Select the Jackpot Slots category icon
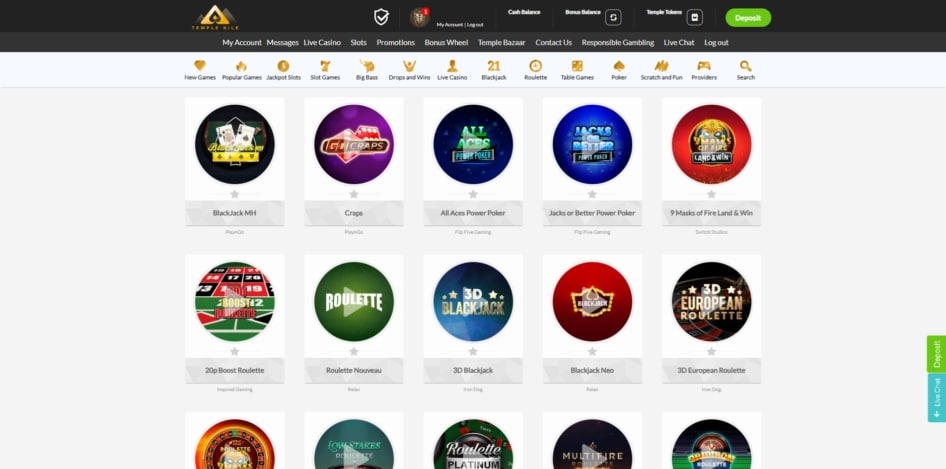 (283, 66)
